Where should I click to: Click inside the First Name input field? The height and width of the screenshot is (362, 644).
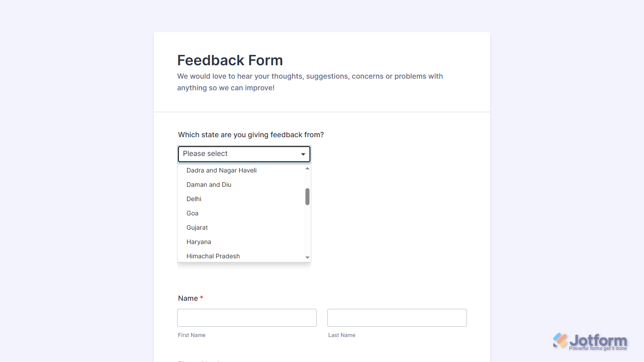246,317
